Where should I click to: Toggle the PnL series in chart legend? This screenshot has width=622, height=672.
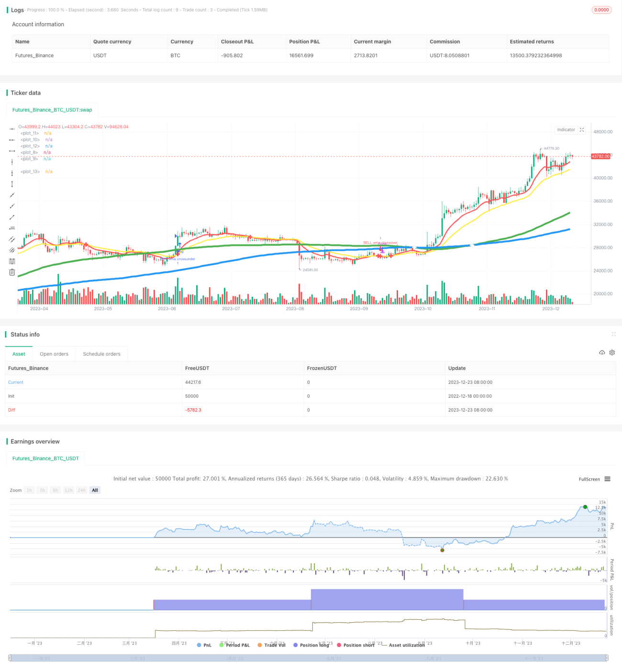tap(204, 645)
